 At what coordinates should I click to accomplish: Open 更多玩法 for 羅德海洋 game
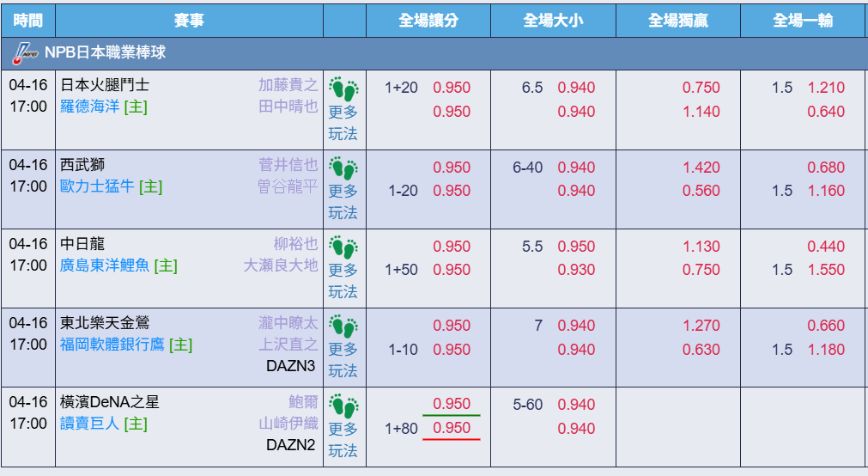343,123
